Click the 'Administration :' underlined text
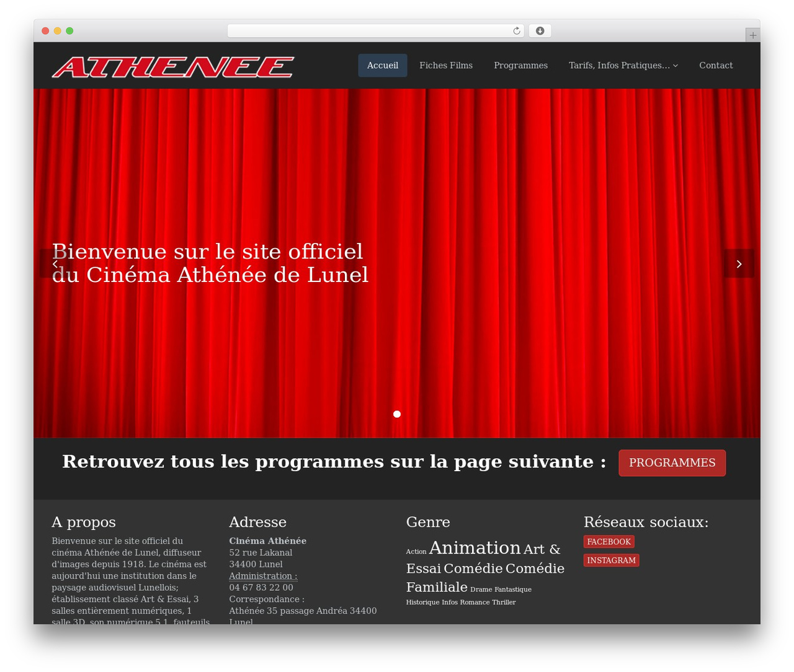 coord(263,576)
